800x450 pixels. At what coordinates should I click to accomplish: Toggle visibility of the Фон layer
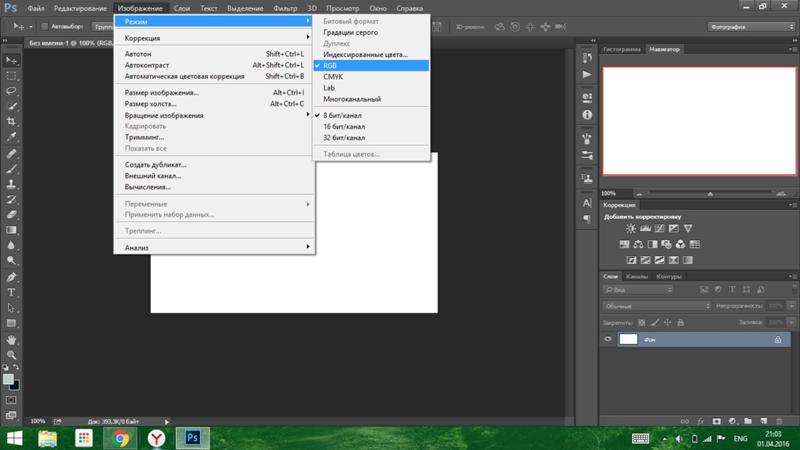pos(608,339)
